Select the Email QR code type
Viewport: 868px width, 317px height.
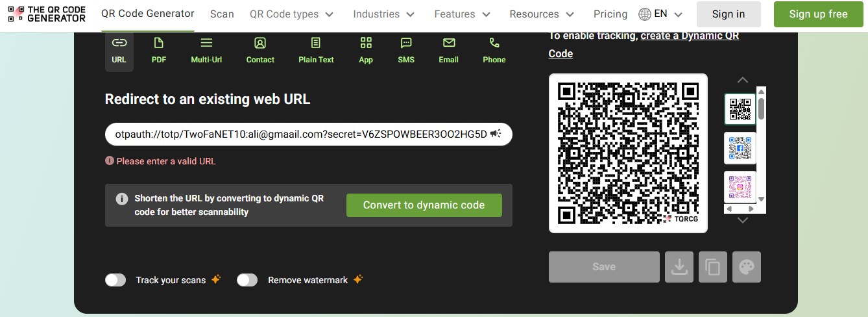click(448, 51)
